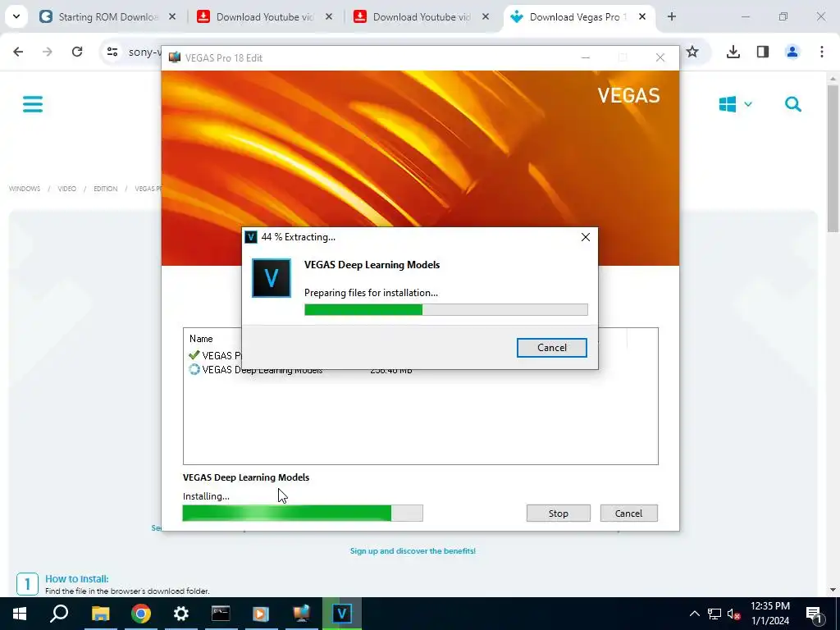Go back in Chrome
This screenshot has height=630, width=840.
click(18, 52)
